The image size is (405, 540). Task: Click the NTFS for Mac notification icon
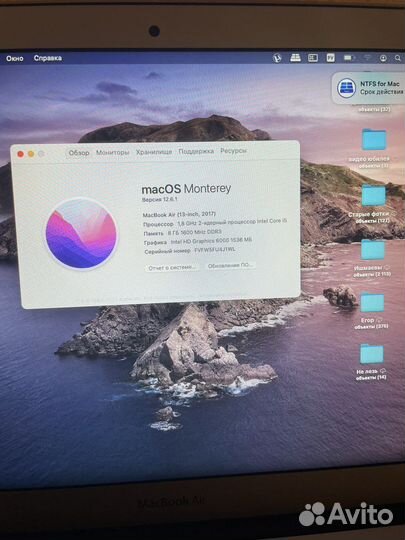coord(346,88)
